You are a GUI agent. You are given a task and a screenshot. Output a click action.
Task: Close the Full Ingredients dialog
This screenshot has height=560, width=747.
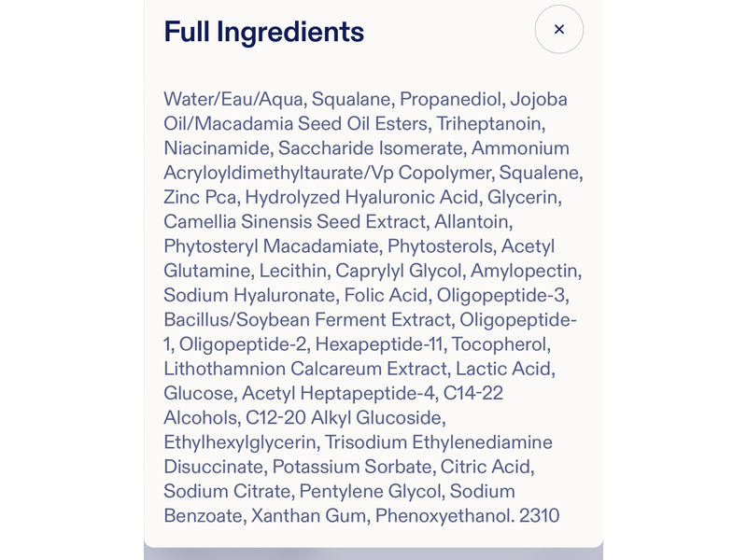559,30
